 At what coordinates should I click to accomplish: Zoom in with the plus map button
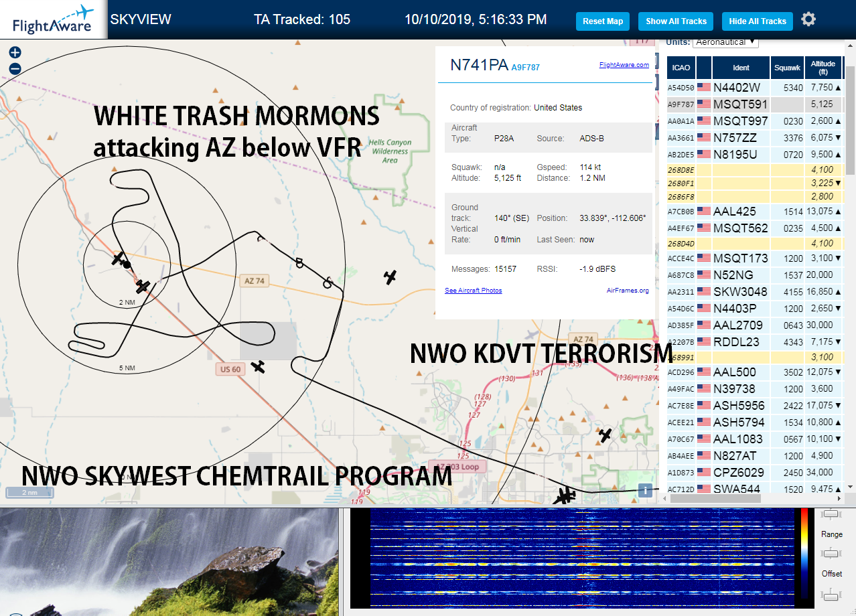pos(15,52)
